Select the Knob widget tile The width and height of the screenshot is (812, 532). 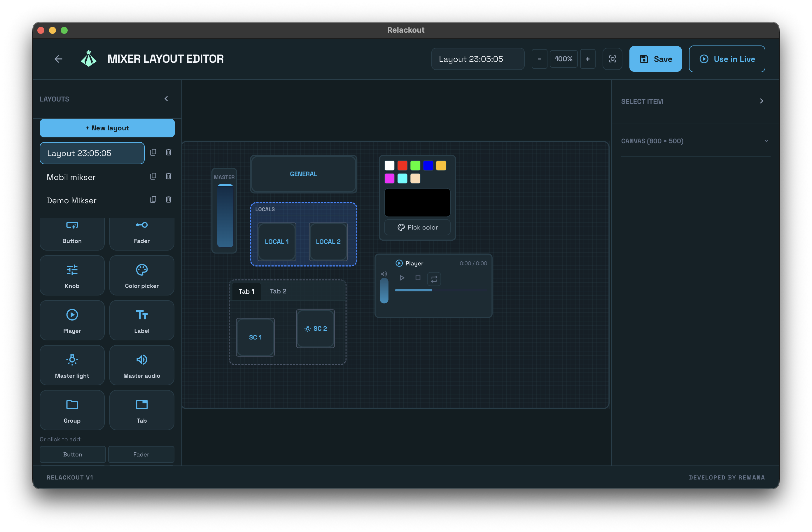tap(72, 275)
